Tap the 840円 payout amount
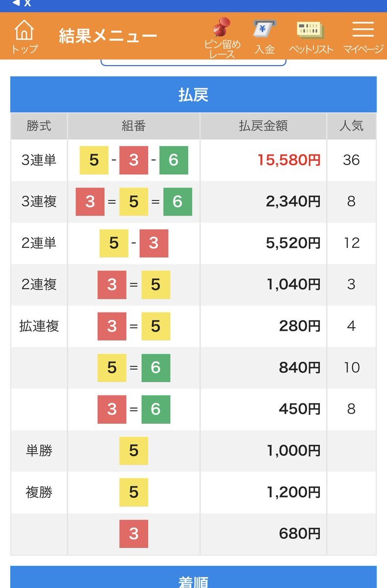The height and width of the screenshot is (588, 387). click(x=300, y=367)
